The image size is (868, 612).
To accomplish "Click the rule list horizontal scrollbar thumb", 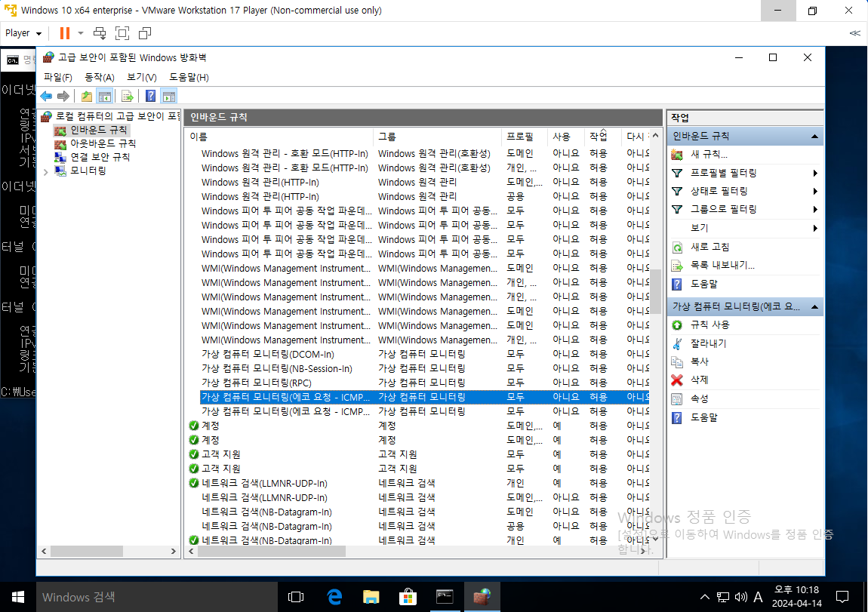I will 272,551.
